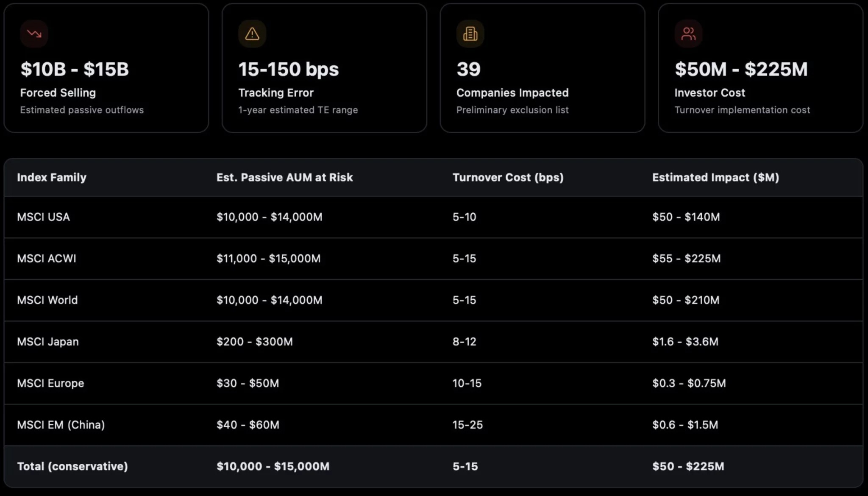Select the 39 Companies Impacted figure
The image size is (868, 496).
point(468,69)
